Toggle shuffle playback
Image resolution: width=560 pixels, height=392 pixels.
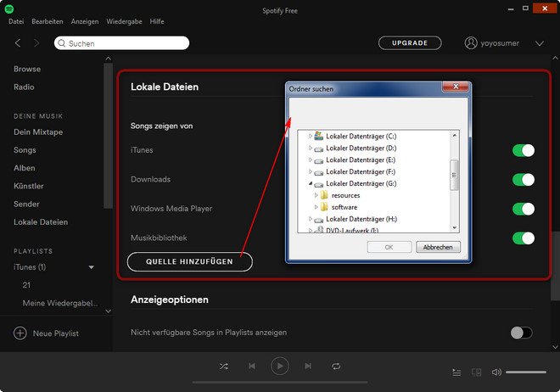pyautogui.click(x=224, y=366)
